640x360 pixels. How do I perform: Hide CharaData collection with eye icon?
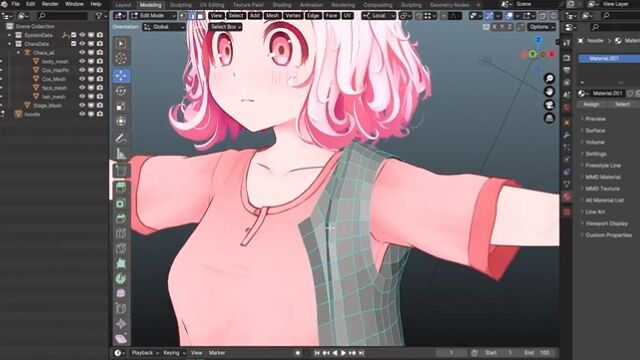click(x=82, y=44)
